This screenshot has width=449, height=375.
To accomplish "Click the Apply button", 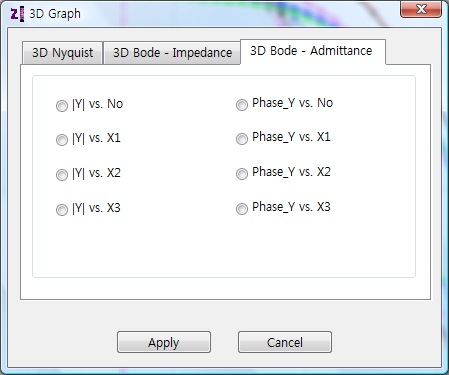I will (x=164, y=342).
